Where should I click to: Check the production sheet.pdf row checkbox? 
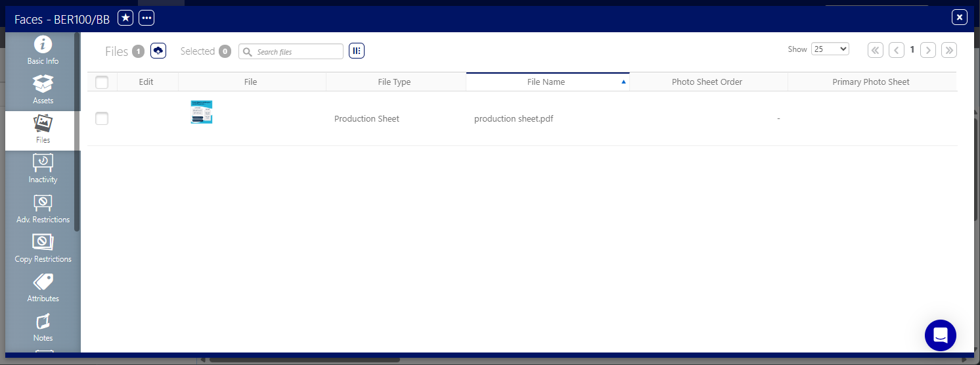pos(102,118)
